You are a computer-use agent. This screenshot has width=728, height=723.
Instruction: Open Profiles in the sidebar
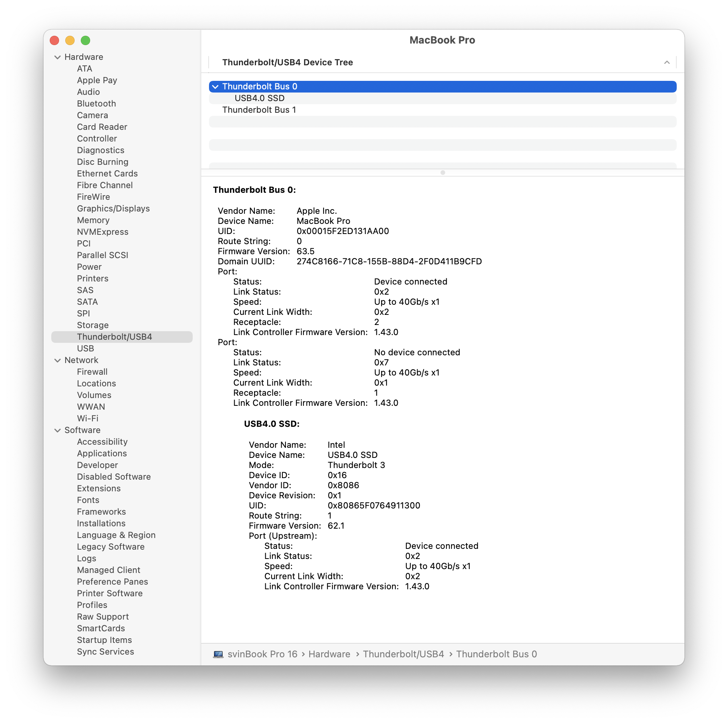coord(92,605)
